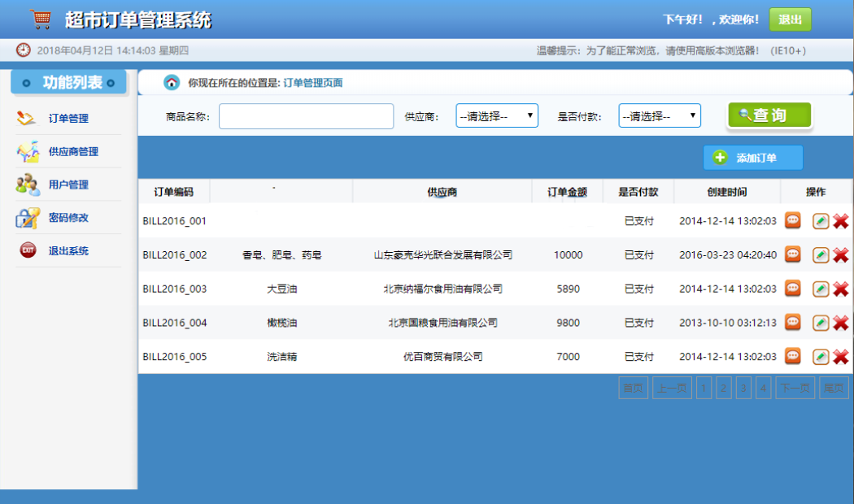
Task: Edit order BILL2016_002 with pencil icon
Action: tap(821, 254)
